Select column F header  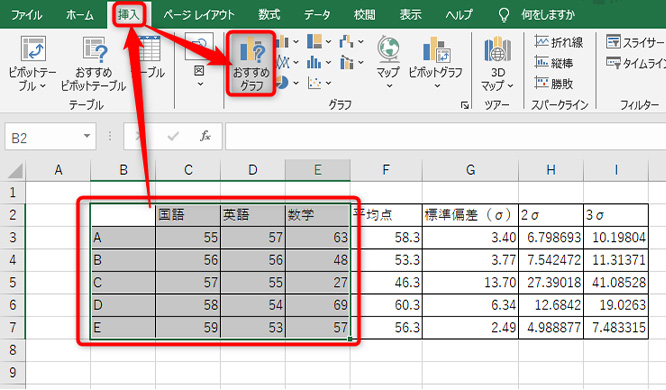tap(386, 170)
